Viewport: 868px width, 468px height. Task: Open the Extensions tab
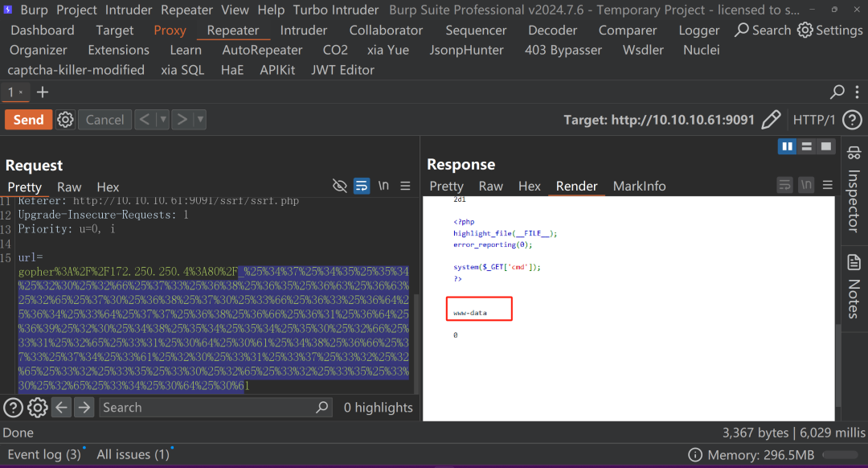[x=118, y=51]
